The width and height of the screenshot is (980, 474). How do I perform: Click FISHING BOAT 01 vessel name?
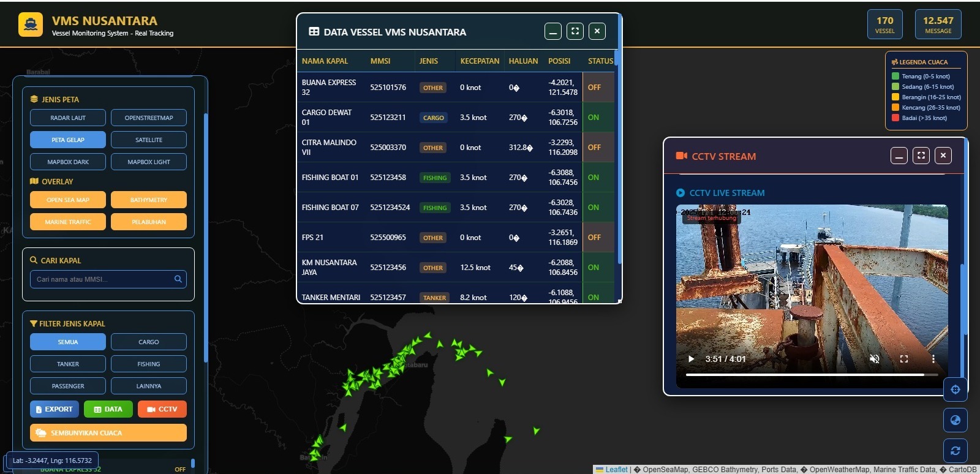pyautogui.click(x=330, y=178)
